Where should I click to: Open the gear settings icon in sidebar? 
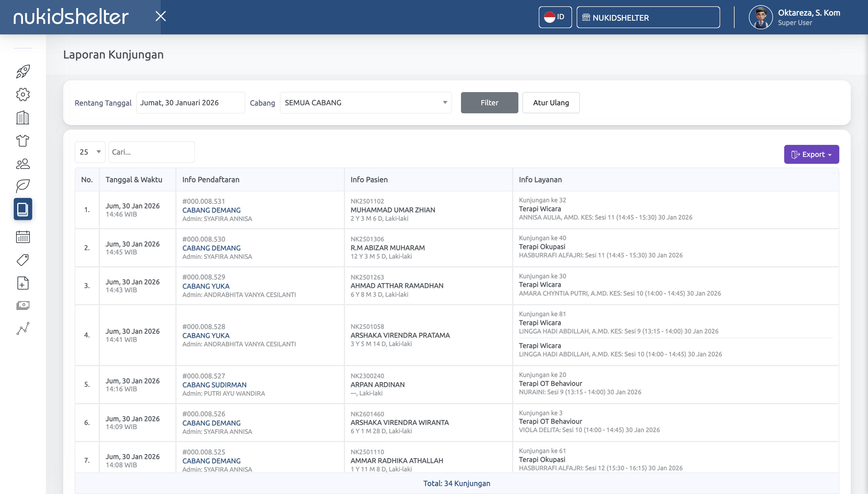tap(23, 94)
